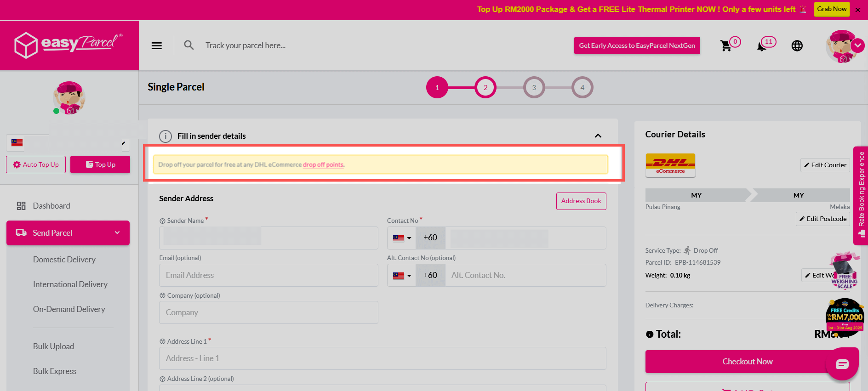Image resolution: width=868 pixels, height=391 pixels.
Task: Focus the Alt. Contact No field
Action: (x=525, y=275)
